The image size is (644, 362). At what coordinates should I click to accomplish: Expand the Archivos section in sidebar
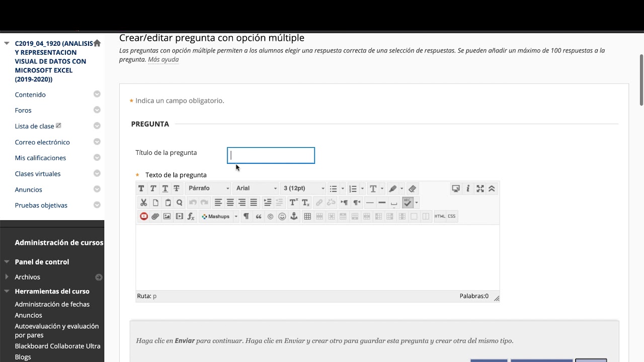pos(7,277)
